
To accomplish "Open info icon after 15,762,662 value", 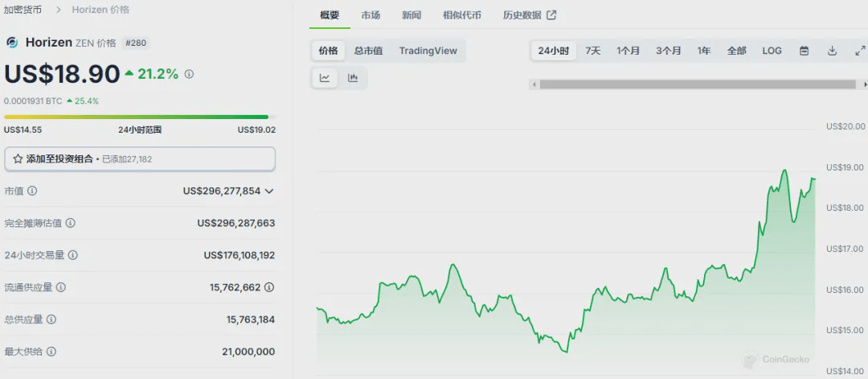I will tap(269, 287).
